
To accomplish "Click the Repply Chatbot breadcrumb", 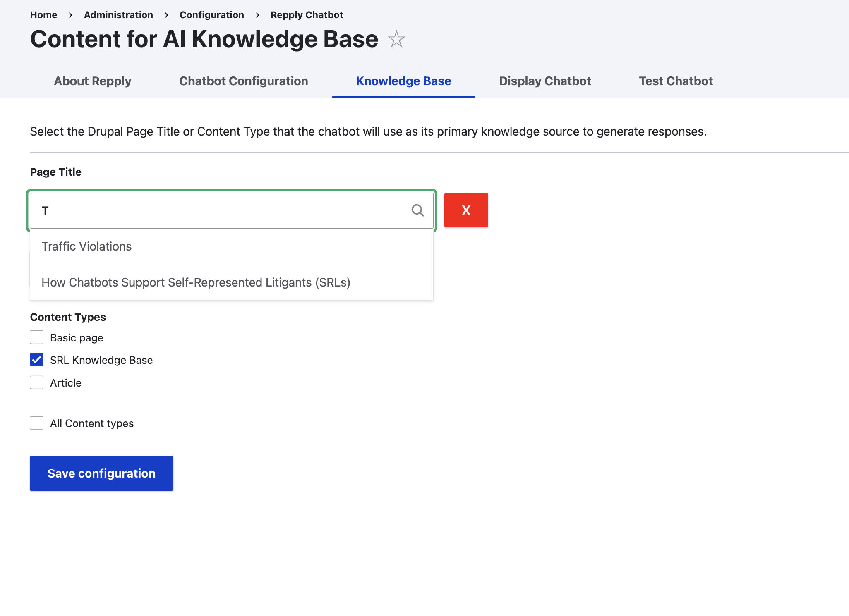I will (307, 15).
